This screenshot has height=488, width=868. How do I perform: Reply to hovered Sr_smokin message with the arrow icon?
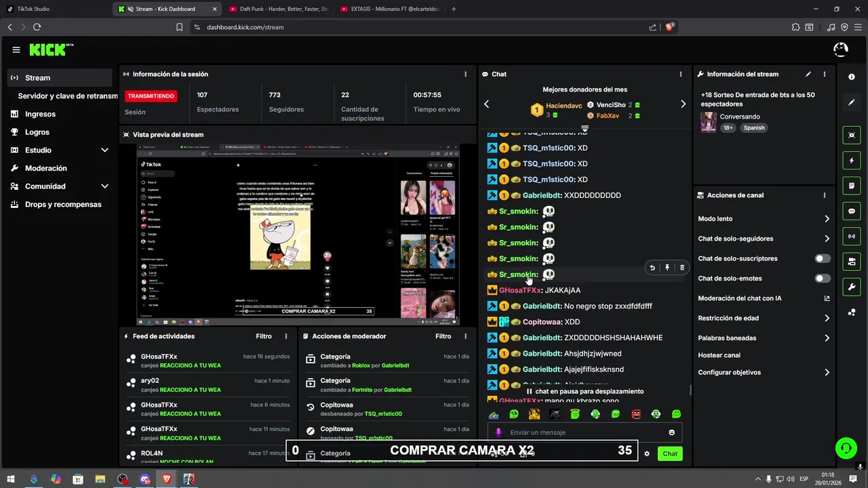coord(652,268)
